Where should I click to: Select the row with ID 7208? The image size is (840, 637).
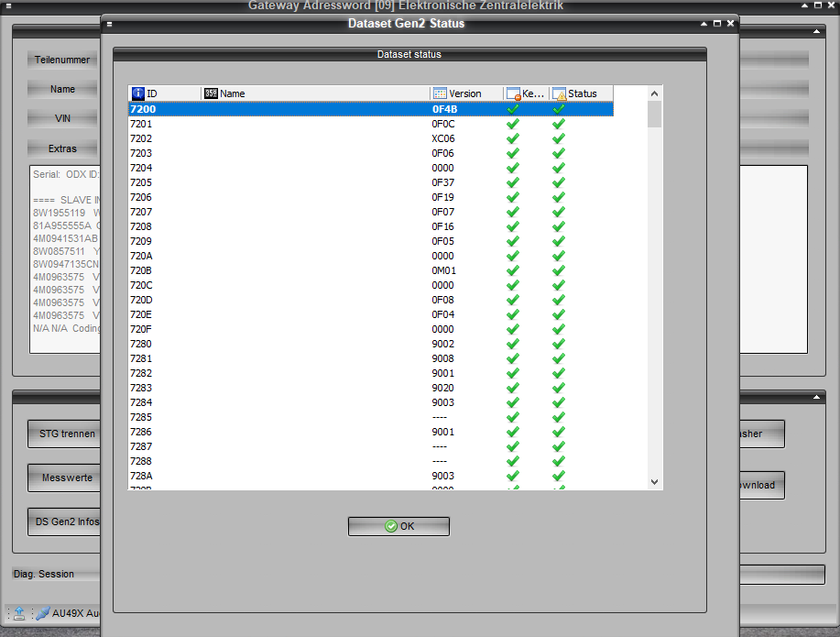pos(371,226)
